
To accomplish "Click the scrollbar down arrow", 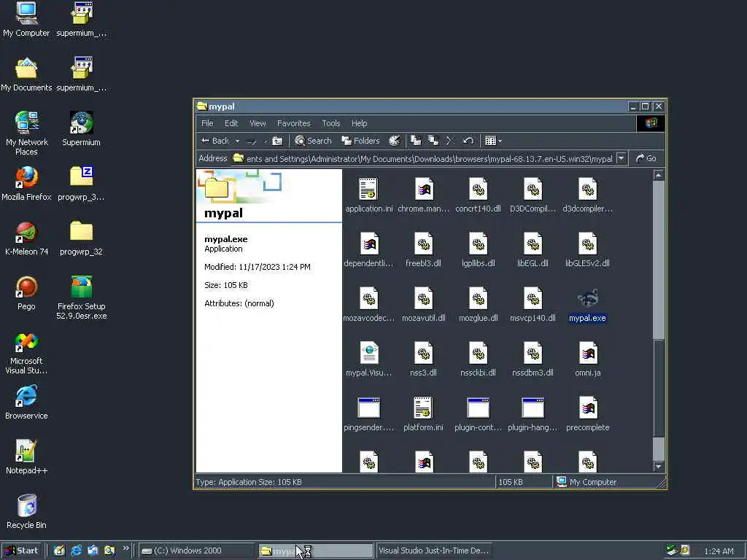I will point(659,467).
